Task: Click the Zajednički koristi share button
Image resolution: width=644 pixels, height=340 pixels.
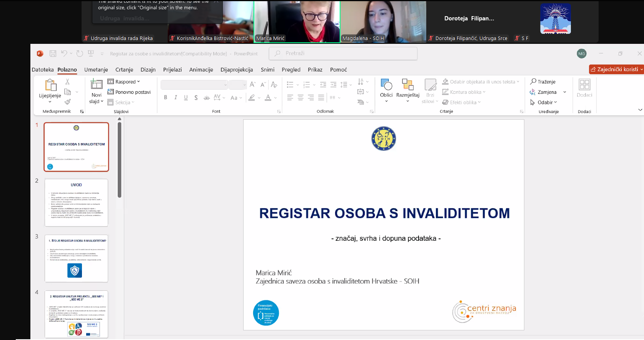Action: pos(616,69)
